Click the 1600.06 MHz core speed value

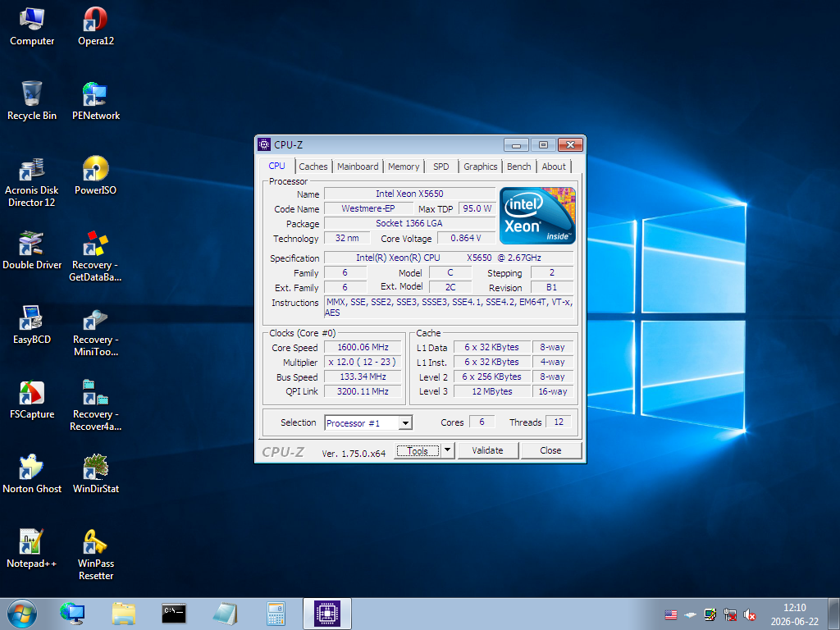pyautogui.click(x=363, y=347)
